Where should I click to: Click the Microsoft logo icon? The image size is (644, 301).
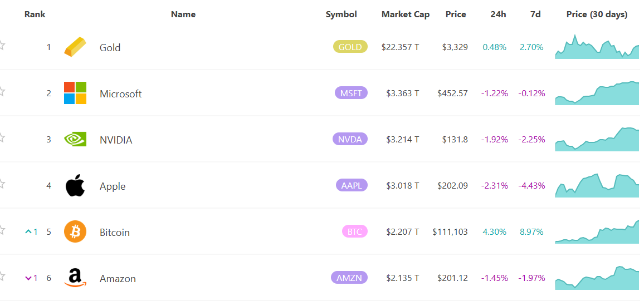(x=75, y=93)
